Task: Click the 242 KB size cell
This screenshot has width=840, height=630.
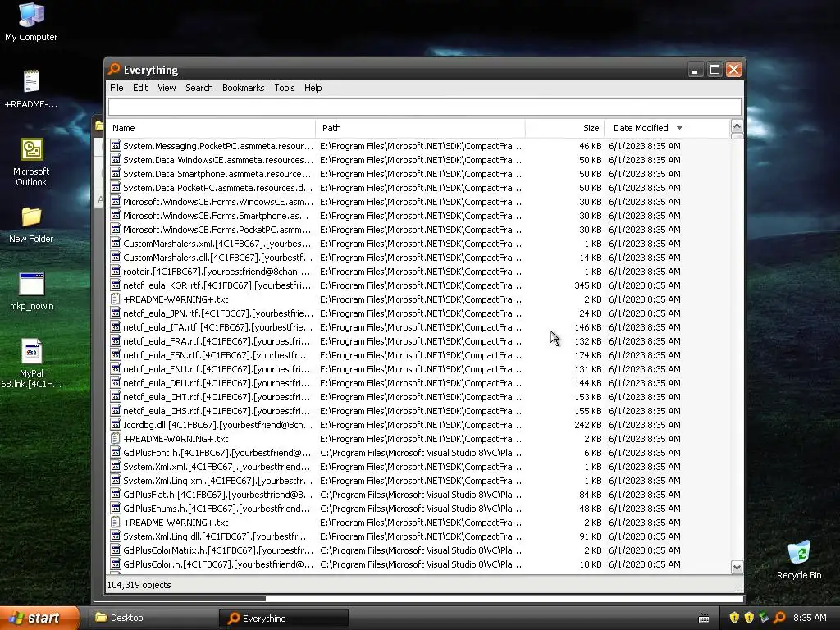Action: (587, 425)
